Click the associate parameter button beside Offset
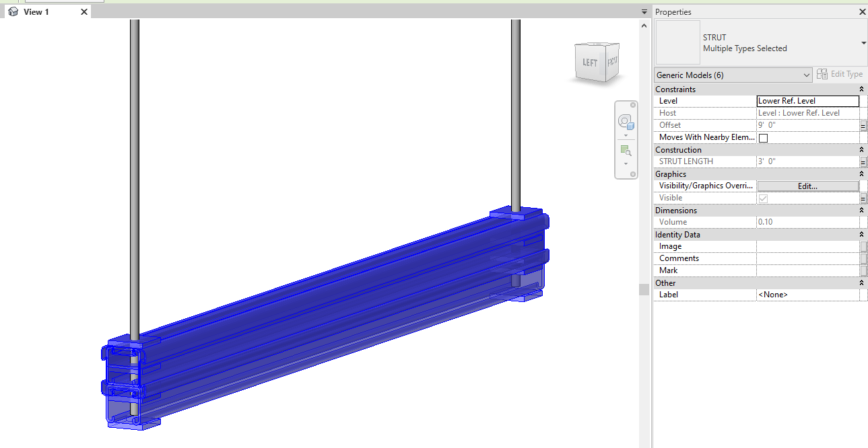The image size is (868, 448). (x=863, y=125)
